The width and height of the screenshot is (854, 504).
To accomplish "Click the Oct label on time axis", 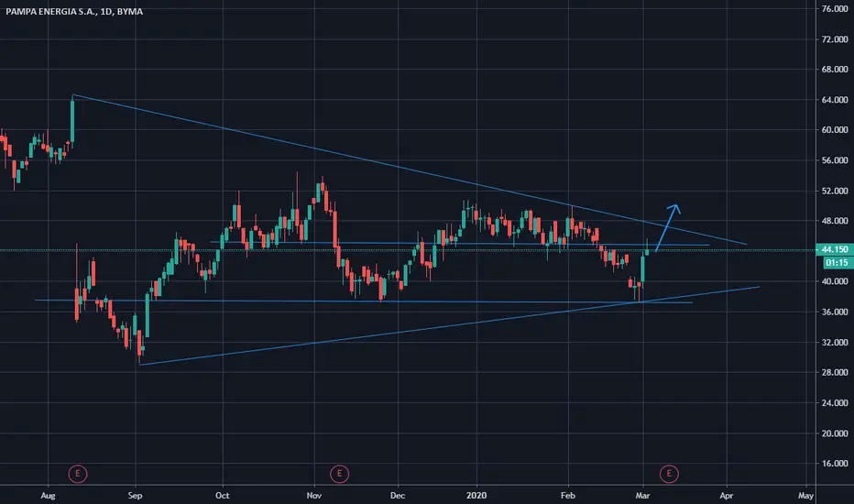I will click(223, 495).
